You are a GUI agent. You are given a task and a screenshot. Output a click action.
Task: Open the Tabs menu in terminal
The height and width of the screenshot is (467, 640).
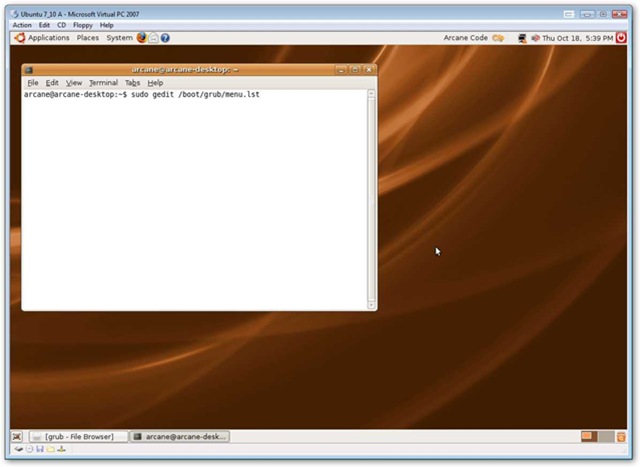[x=132, y=83]
